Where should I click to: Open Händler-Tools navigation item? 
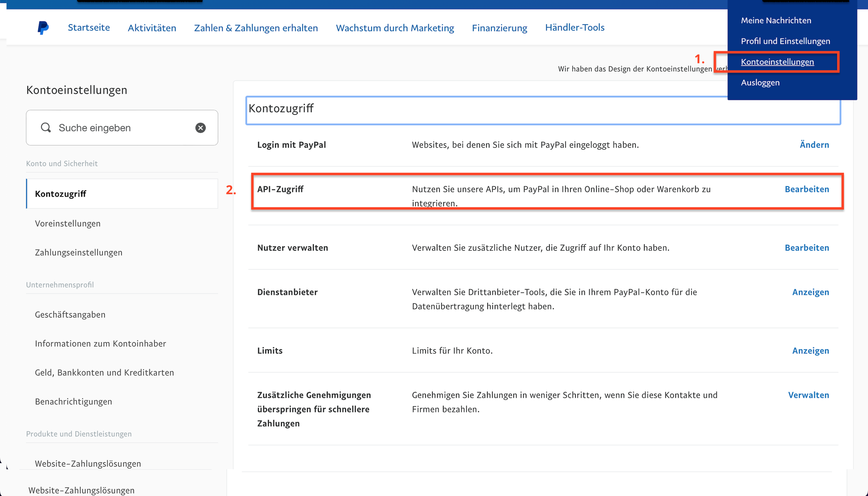pos(575,28)
